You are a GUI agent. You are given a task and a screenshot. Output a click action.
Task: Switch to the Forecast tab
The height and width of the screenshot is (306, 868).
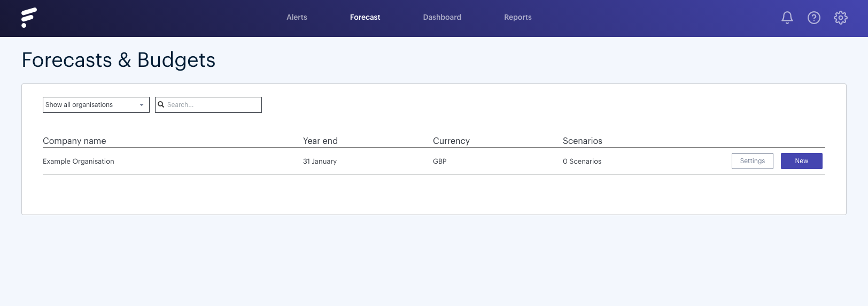365,17
